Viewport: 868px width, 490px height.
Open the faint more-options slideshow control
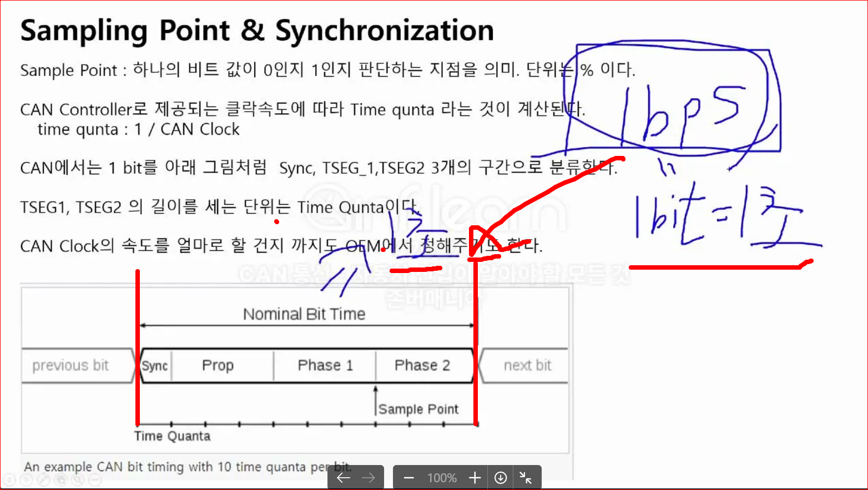[95, 480]
